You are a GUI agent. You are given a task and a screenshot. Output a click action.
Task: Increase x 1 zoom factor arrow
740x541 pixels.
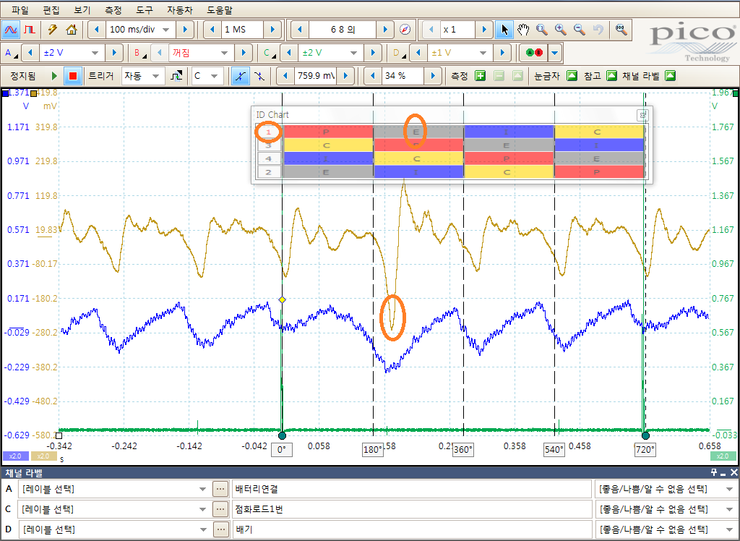point(484,30)
